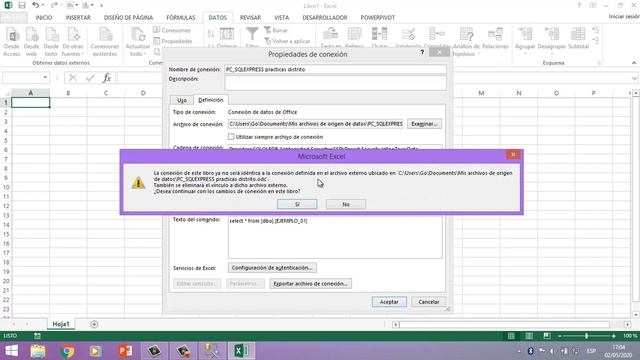The image size is (640, 360).
Task: Click the Desde texto import icon
Action: pos(51,41)
